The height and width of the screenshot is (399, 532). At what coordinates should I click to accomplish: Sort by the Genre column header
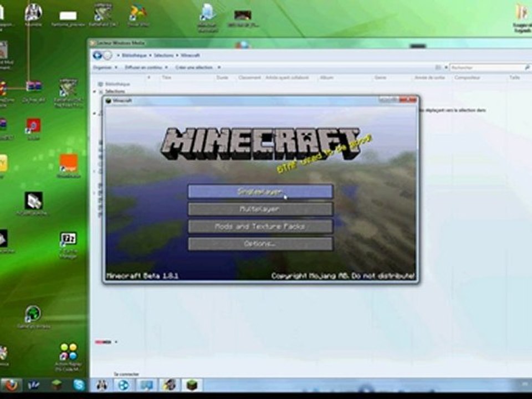click(380, 78)
